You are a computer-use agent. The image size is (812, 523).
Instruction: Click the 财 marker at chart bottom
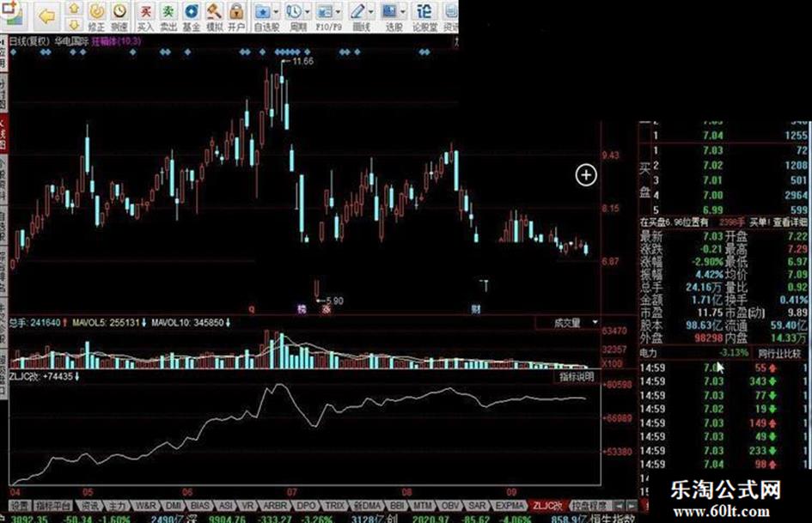(x=476, y=309)
